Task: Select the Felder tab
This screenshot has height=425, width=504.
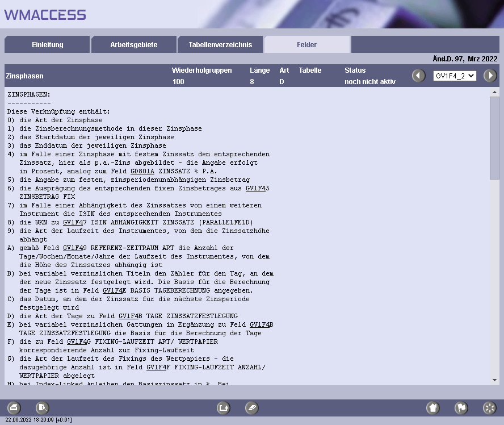Action: tap(307, 45)
